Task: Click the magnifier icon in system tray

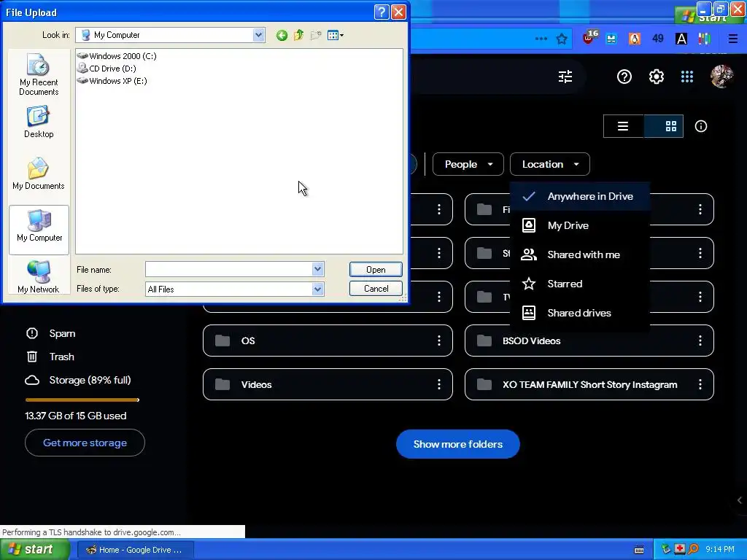Action: pyautogui.click(x=693, y=550)
